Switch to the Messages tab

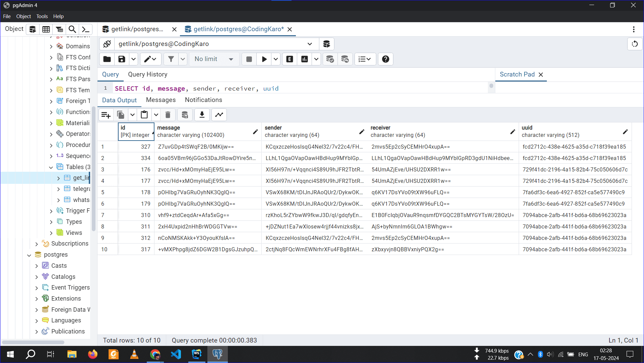(x=161, y=100)
